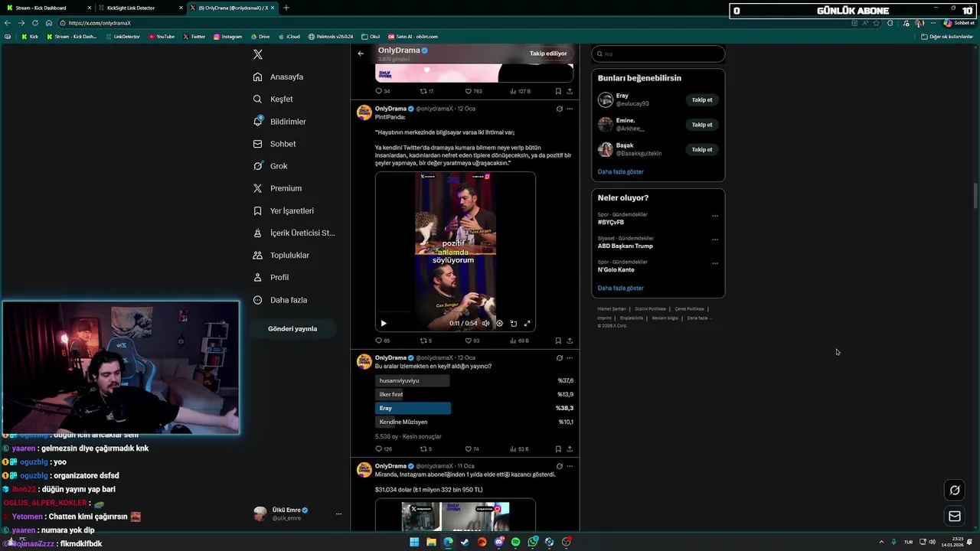980x551 pixels.
Task: Open Spotify from taskbar
Action: 515,542
